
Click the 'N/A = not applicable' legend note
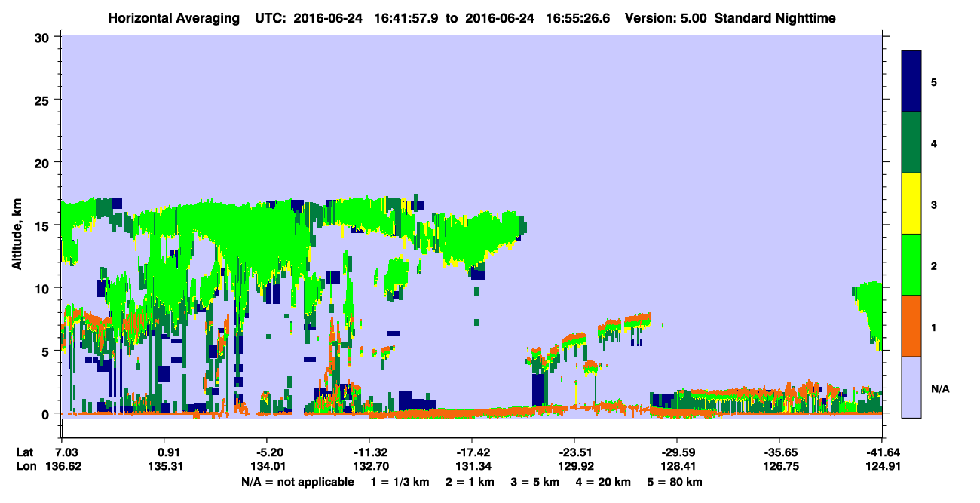[x=297, y=482]
